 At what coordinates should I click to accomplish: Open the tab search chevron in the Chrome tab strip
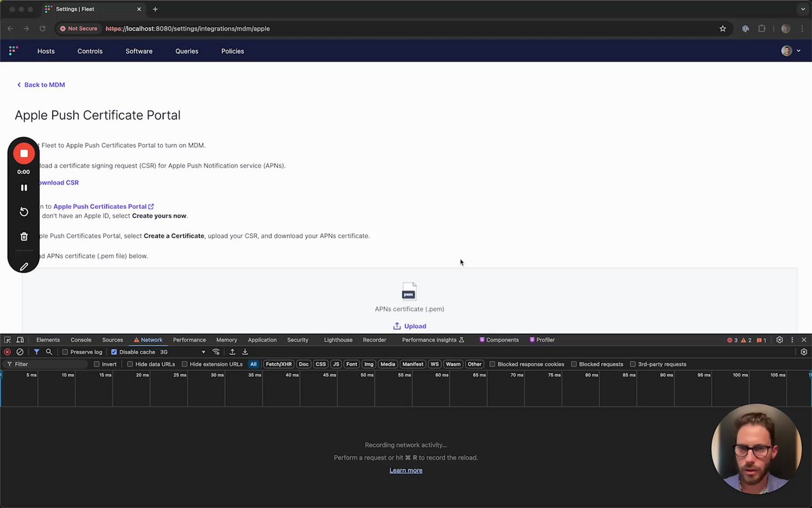803,9
